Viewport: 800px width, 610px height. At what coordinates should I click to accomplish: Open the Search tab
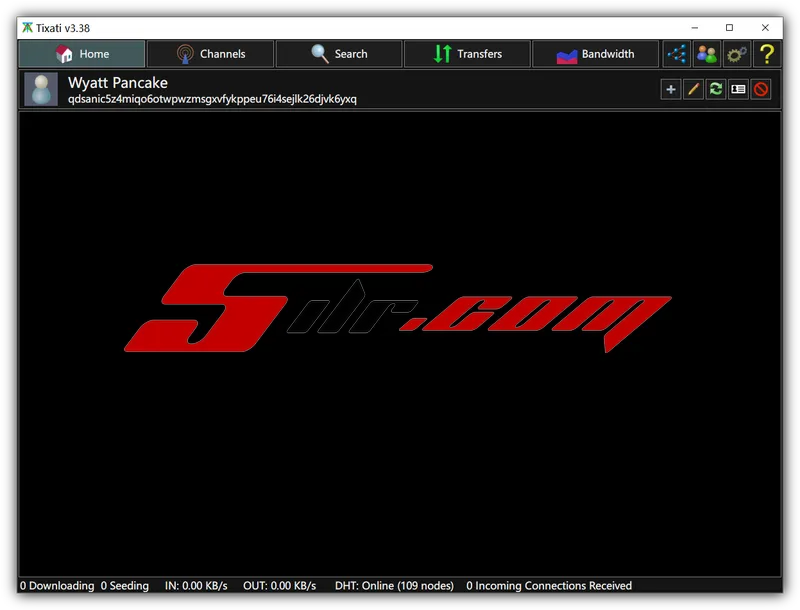[339, 54]
